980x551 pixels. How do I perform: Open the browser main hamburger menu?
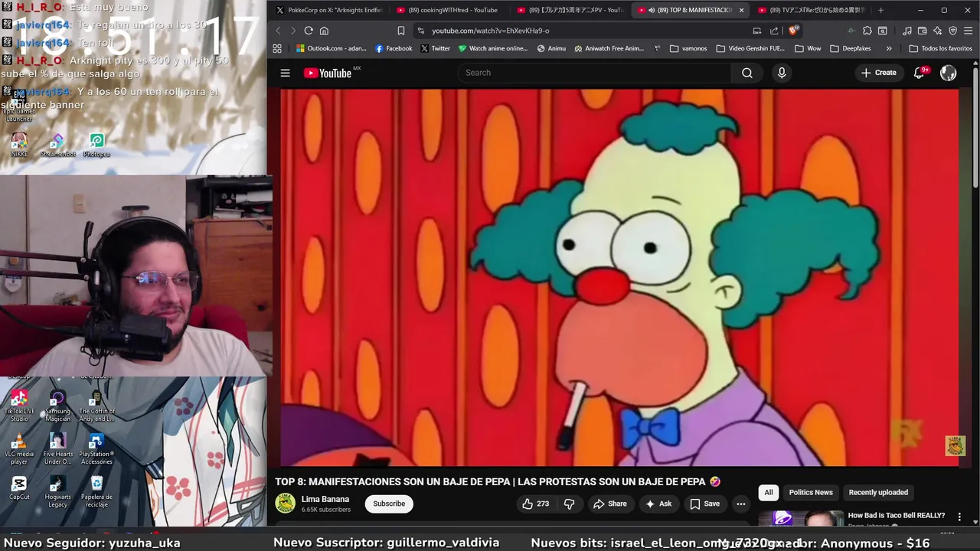coord(968,31)
